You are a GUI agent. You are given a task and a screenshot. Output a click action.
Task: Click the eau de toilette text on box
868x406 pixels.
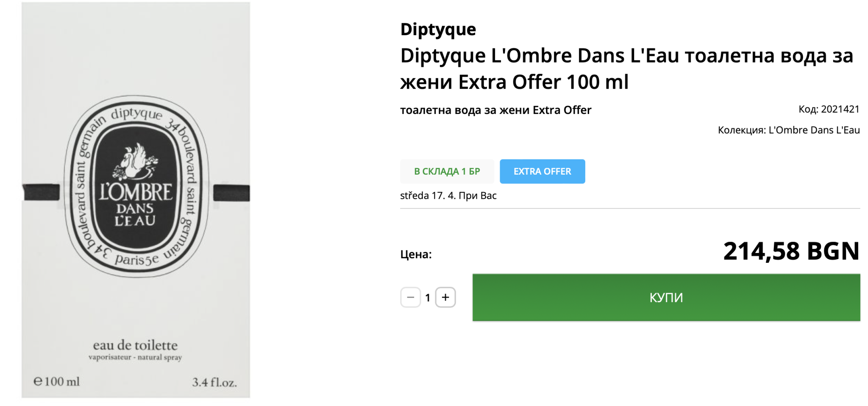(x=135, y=345)
